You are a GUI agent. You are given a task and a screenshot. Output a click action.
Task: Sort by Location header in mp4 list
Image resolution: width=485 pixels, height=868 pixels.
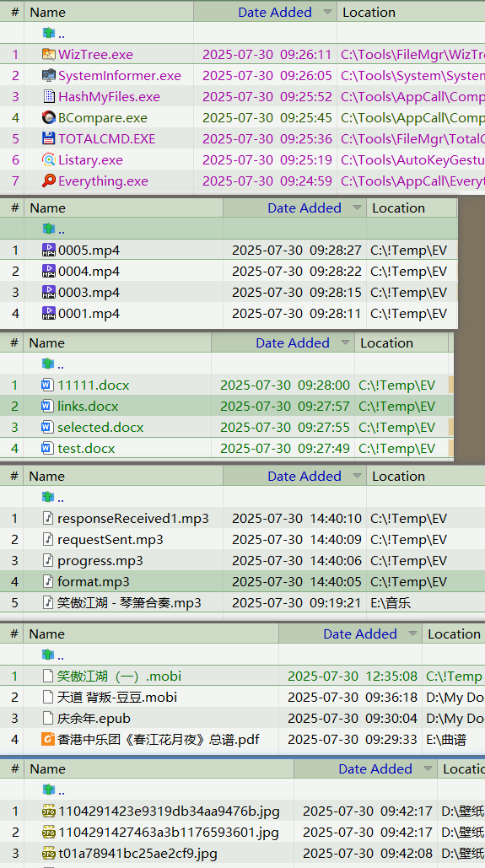(399, 208)
